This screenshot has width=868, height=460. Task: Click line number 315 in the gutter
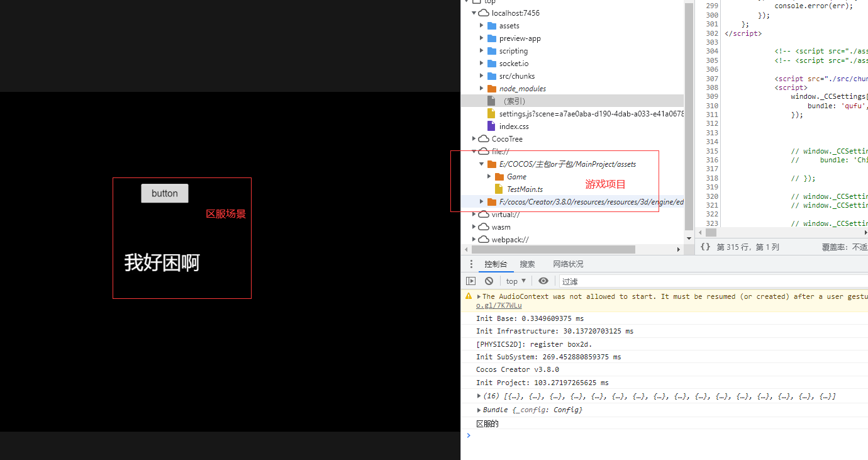pos(711,151)
